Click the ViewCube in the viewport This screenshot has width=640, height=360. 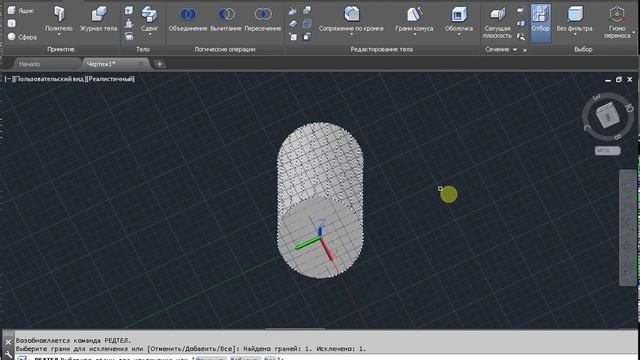point(607,116)
